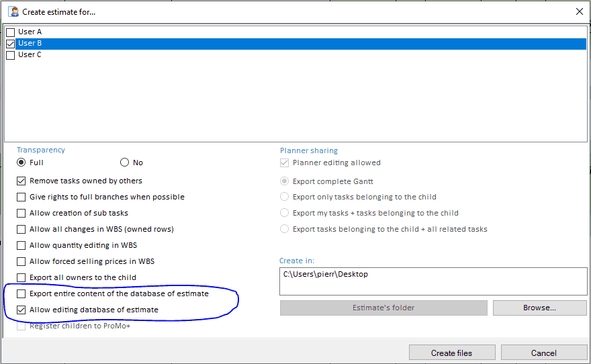The image size is (591, 364).
Task: Click the Create files button
Action: coord(452,353)
